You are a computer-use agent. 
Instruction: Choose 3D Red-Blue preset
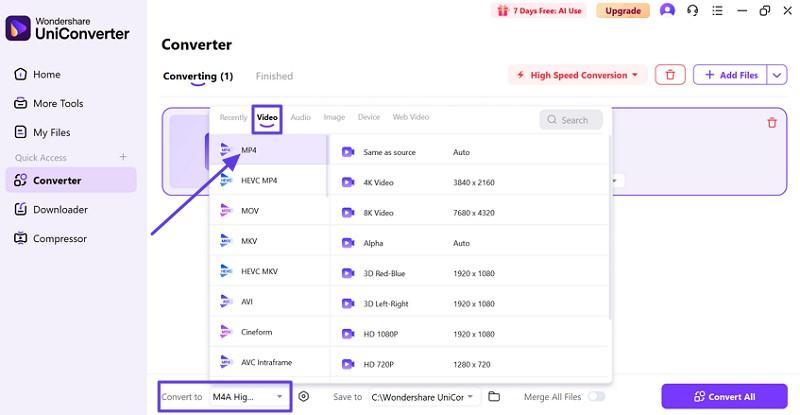[x=469, y=274]
